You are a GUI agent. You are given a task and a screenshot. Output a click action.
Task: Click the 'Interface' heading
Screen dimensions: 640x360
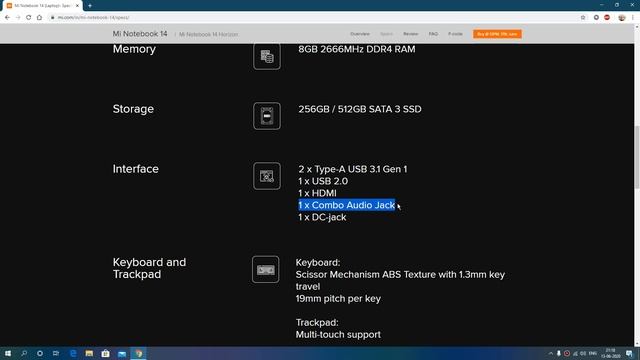(136, 169)
